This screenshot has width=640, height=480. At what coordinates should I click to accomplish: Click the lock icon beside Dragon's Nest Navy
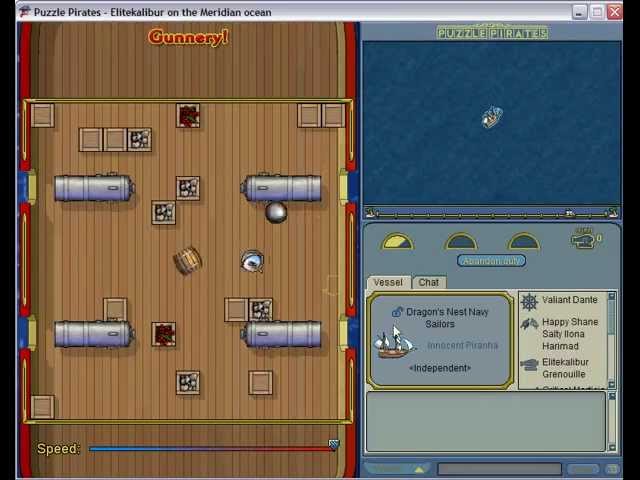tap(397, 312)
